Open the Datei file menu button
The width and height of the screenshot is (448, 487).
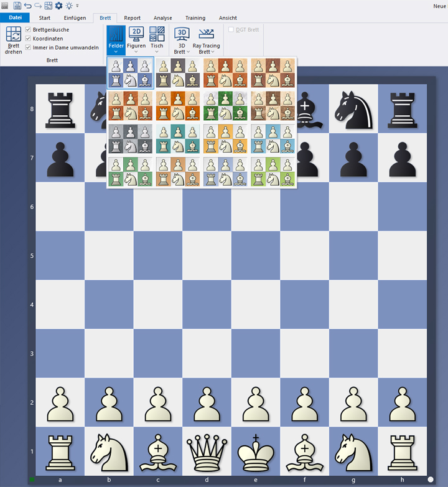(x=14, y=18)
